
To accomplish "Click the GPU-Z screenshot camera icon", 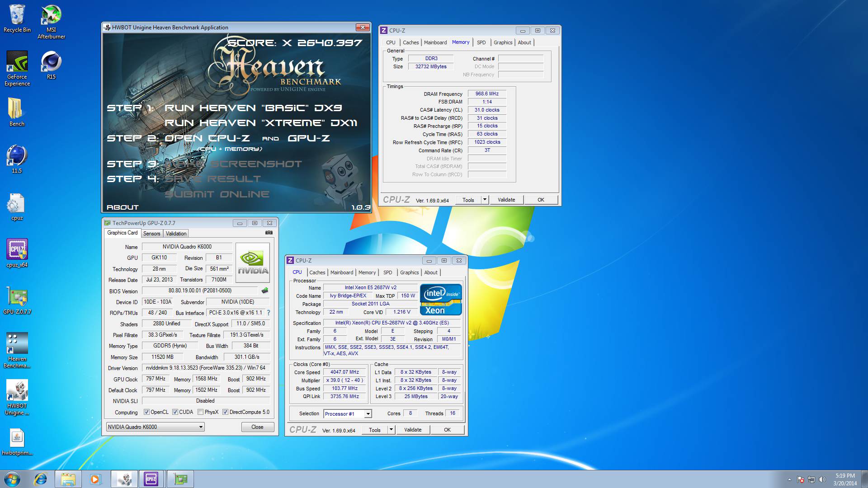I will 269,233.
